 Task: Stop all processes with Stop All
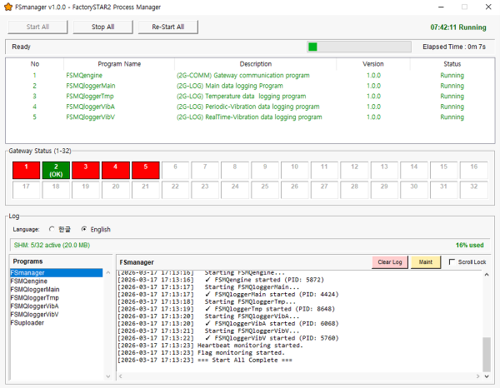pos(103,27)
